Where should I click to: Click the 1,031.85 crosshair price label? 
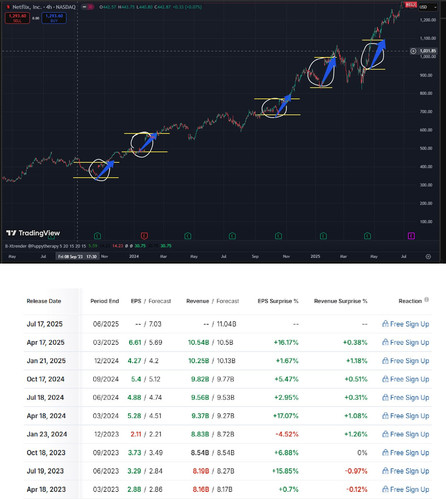(x=428, y=51)
